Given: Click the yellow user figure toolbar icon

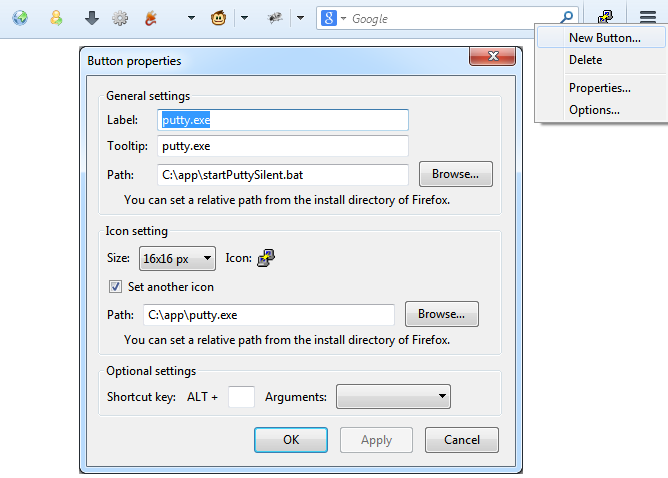Looking at the screenshot, I should [x=56, y=18].
